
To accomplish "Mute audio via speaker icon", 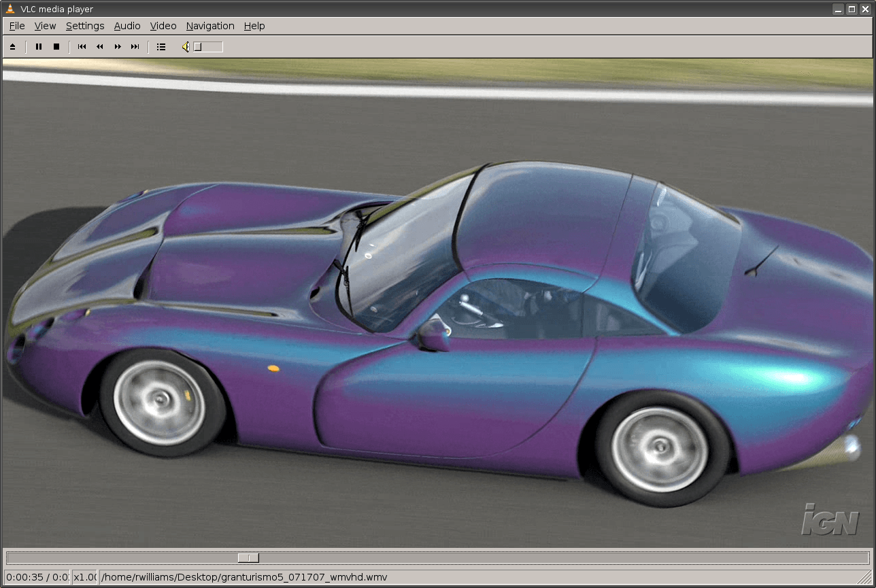I will [185, 47].
